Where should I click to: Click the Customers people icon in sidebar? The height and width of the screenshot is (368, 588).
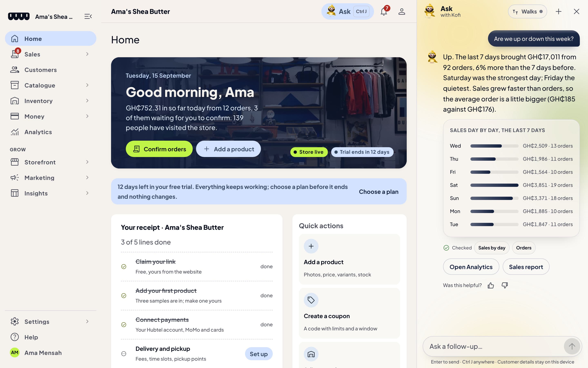tap(14, 70)
